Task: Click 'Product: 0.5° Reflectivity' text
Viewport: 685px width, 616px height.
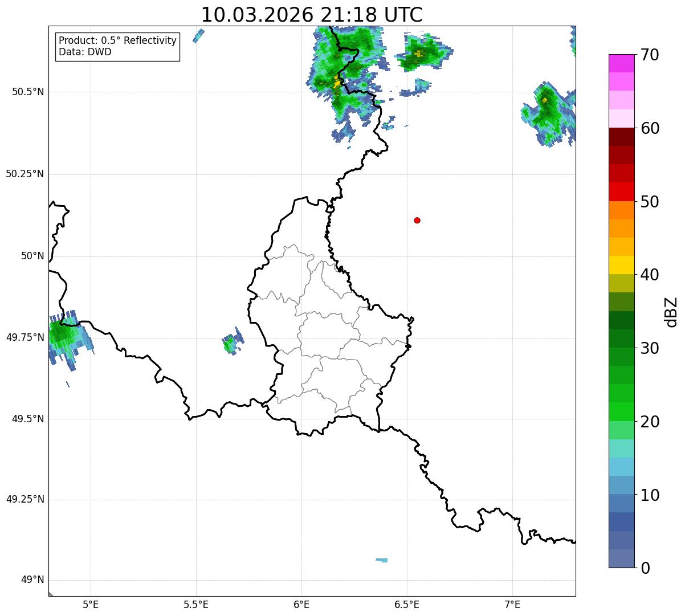Action: click(x=117, y=40)
